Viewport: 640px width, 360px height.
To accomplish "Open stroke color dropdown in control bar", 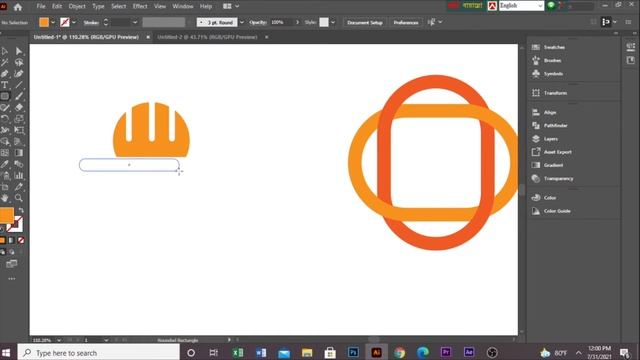I will [74, 22].
